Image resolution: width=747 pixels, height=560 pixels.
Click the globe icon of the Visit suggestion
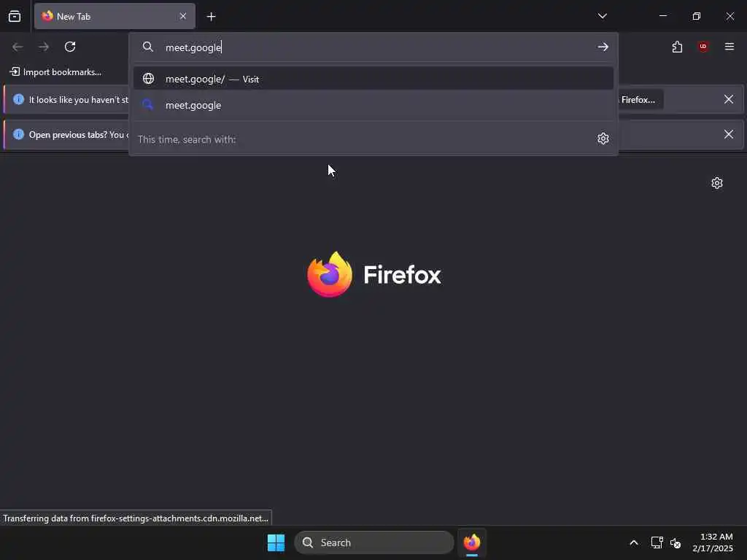tap(149, 79)
